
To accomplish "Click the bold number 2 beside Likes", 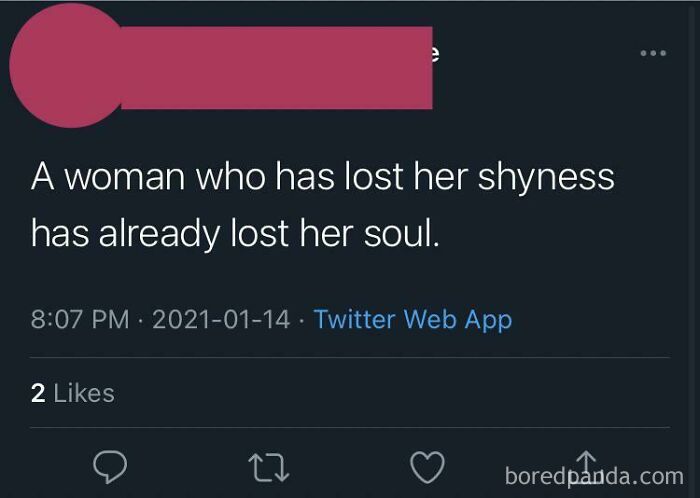I will (38, 394).
